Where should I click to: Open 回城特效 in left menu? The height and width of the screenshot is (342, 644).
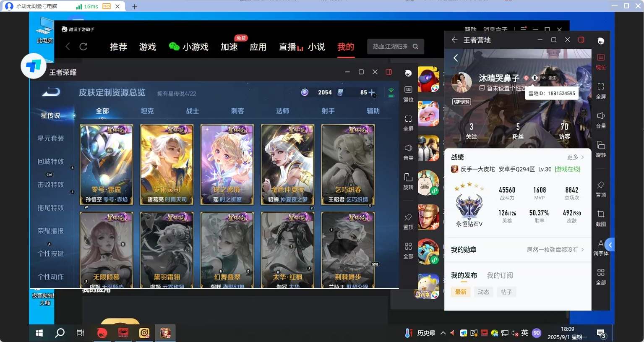[51, 162]
